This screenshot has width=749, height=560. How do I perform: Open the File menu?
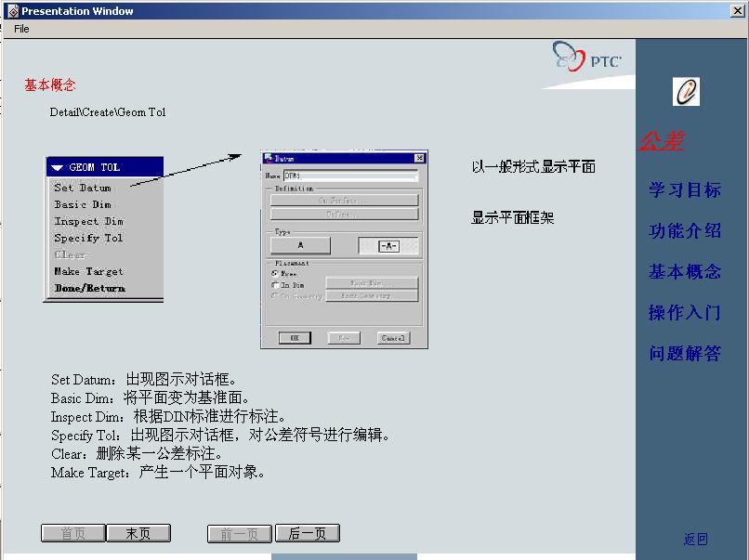(x=21, y=29)
